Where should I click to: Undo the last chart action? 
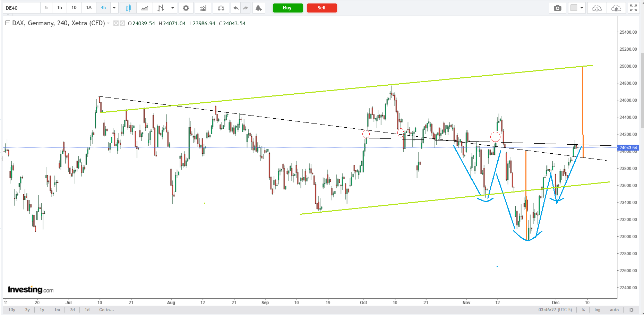pos(236,8)
